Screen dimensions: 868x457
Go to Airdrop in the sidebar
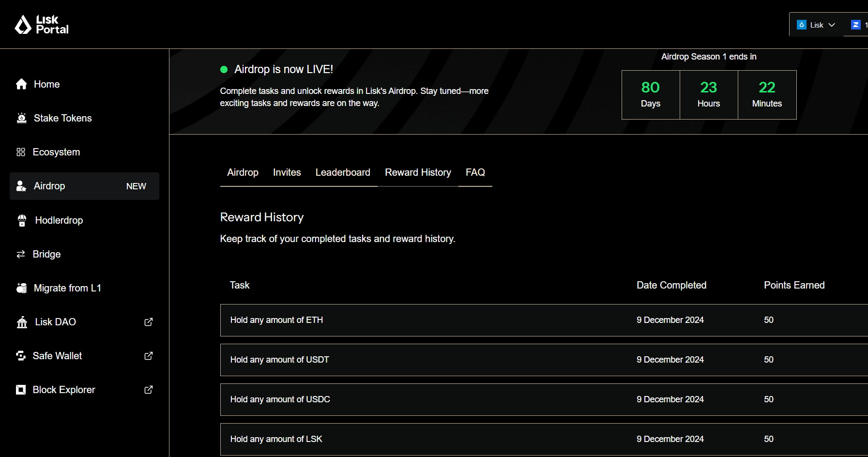(x=49, y=186)
